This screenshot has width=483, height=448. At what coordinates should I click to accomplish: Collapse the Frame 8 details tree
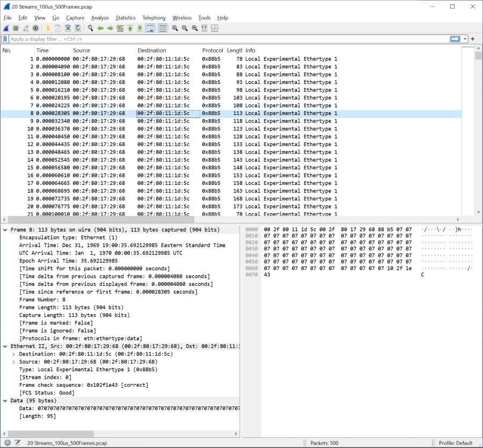5,230
